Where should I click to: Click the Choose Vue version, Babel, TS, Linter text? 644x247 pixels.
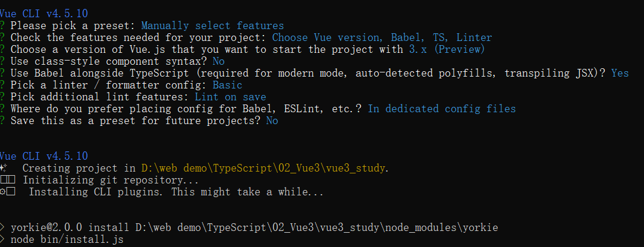tap(382, 38)
